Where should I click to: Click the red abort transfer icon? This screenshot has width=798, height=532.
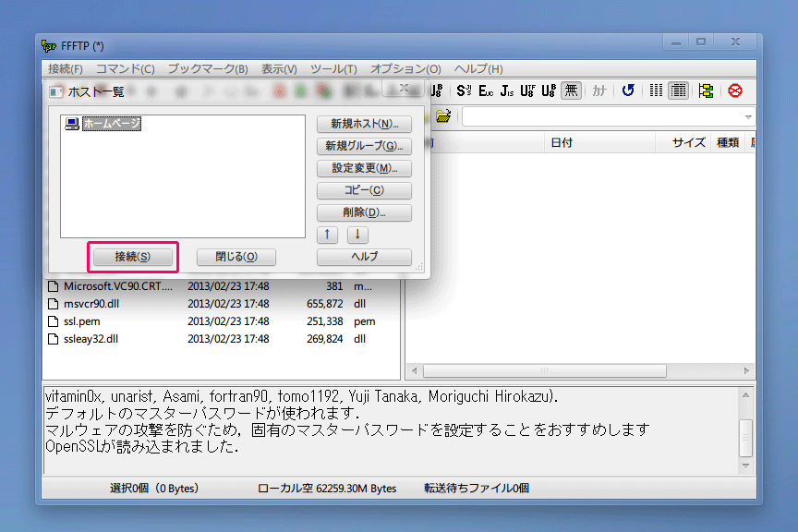735,91
